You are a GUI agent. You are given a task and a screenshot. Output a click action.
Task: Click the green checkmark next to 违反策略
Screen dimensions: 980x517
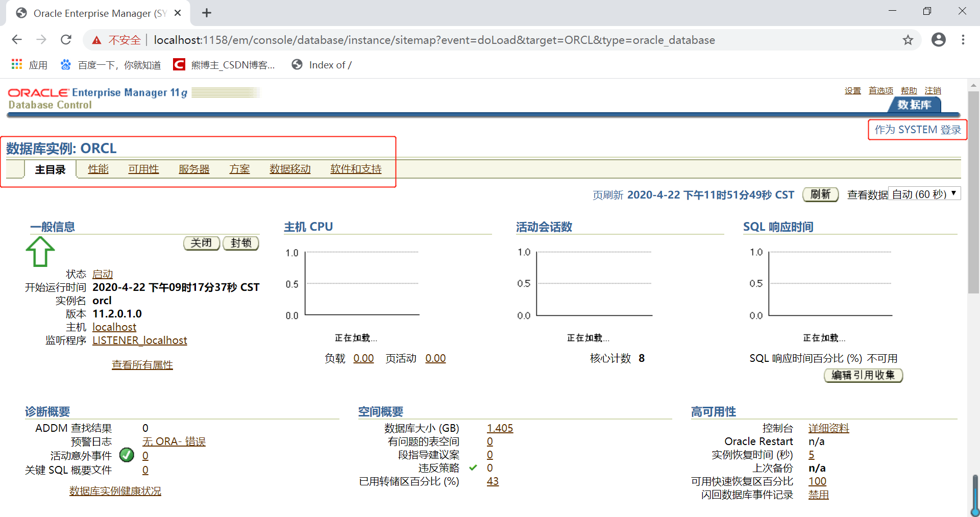click(x=473, y=467)
